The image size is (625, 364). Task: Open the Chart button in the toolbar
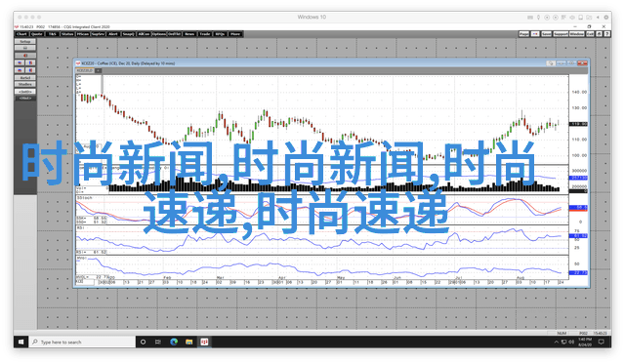pos(21,34)
